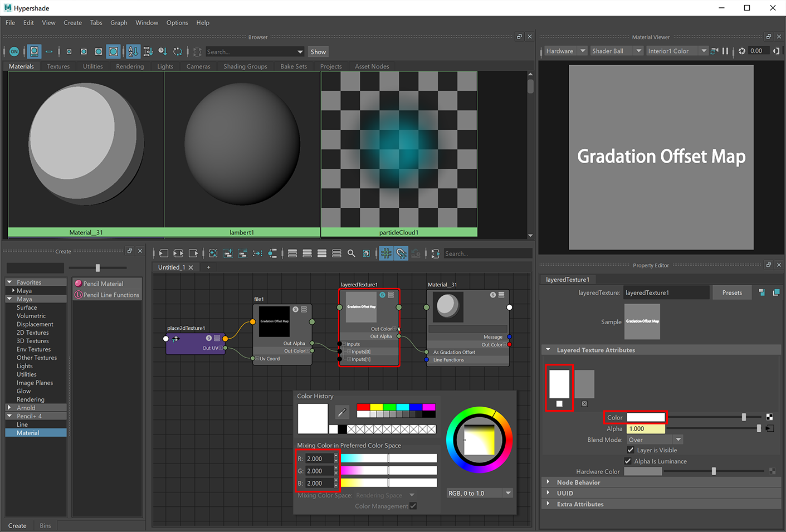Sort Browser materials by type

[x=148, y=51]
